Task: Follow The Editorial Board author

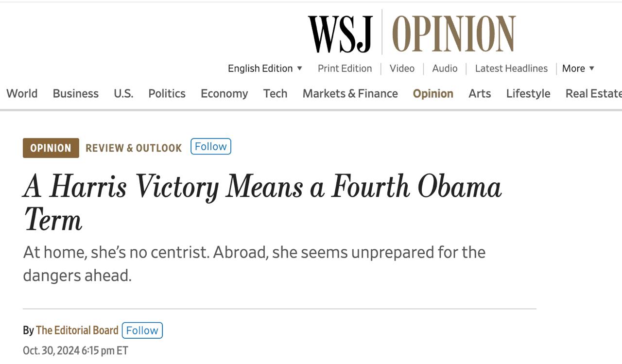Action: pos(142,330)
